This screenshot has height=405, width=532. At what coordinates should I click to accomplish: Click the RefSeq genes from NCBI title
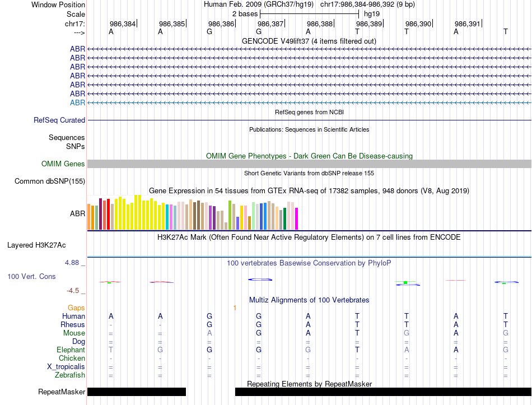pos(310,112)
